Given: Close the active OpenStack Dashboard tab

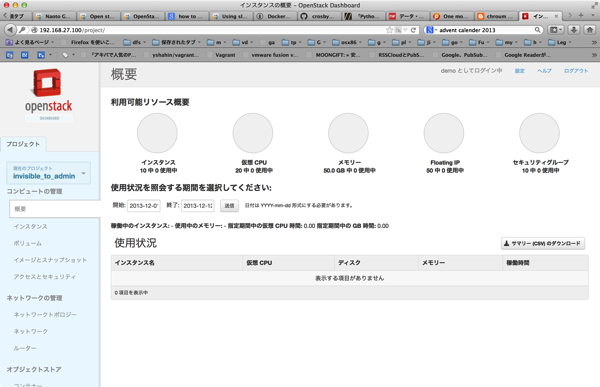Looking at the screenshot, I should tap(556, 16).
